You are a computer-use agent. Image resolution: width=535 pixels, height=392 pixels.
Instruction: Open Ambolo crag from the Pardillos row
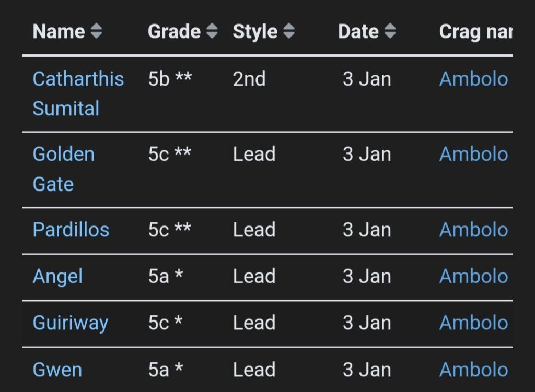click(473, 230)
